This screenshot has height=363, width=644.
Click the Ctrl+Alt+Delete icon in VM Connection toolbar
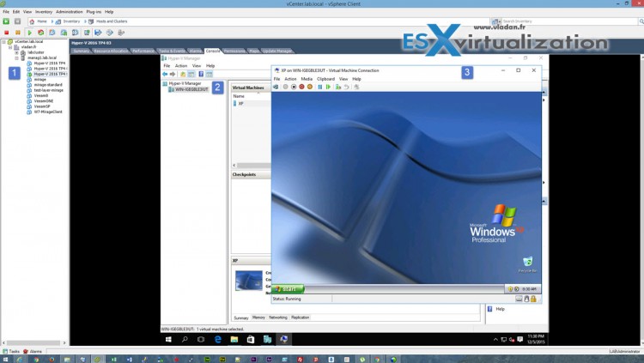tap(276, 87)
